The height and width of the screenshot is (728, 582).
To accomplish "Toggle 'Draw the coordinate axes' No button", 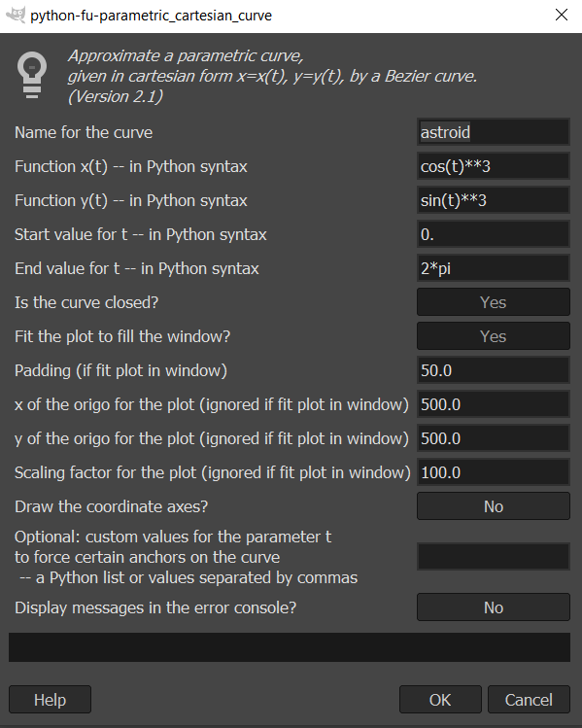I will click(494, 506).
